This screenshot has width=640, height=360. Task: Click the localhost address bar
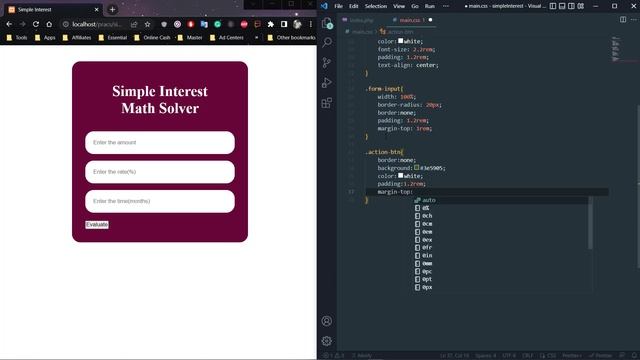pos(97,24)
